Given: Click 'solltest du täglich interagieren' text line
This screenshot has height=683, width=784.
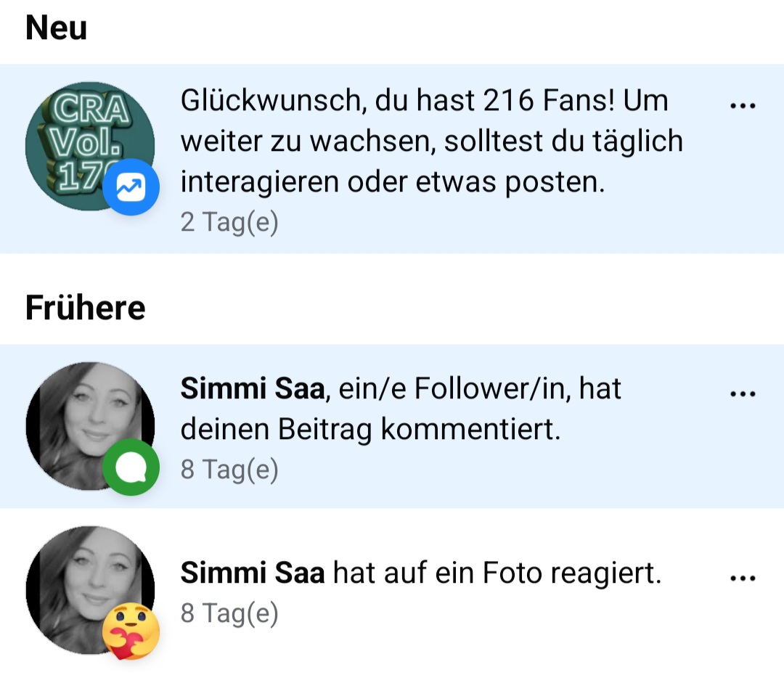Looking at the screenshot, I should [x=431, y=142].
